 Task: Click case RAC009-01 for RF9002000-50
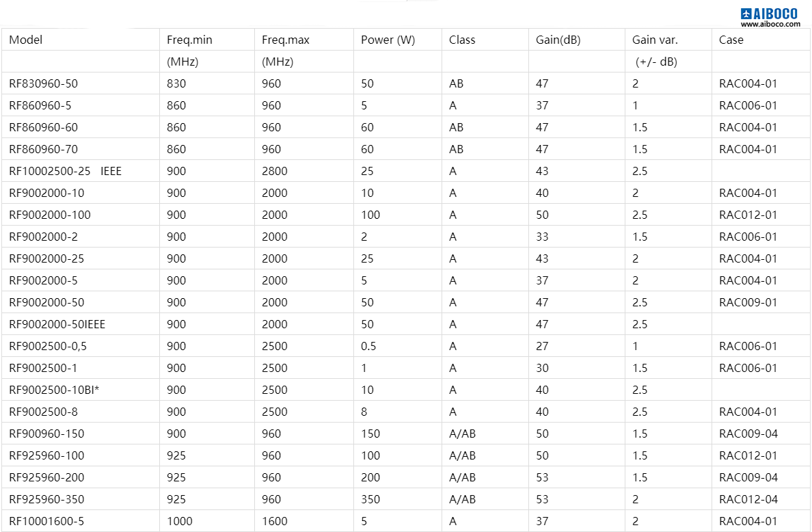pyautogui.click(x=748, y=302)
